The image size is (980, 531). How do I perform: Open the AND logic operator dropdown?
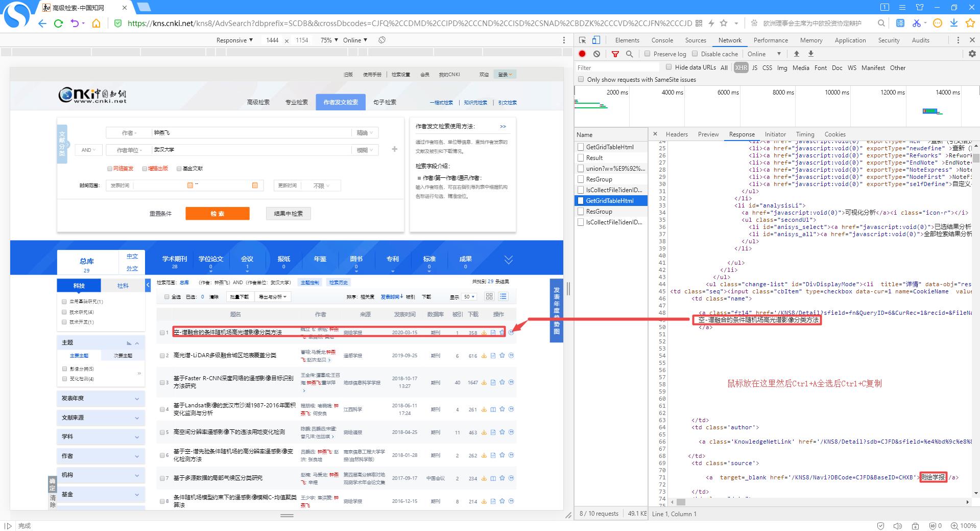(88, 150)
